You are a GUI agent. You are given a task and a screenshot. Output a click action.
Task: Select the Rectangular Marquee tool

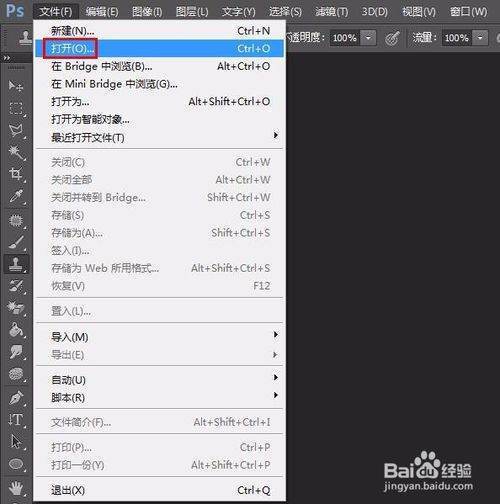click(x=16, y=109)
